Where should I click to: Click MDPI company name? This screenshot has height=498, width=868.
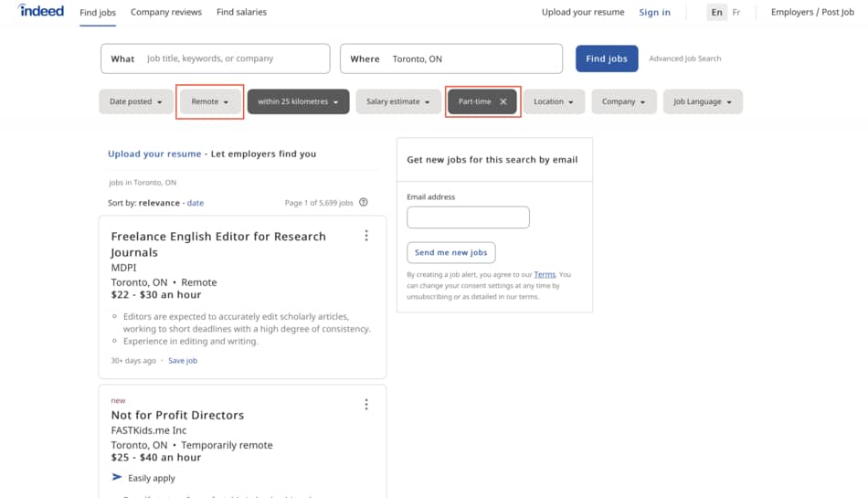click(x=123, y=267)
